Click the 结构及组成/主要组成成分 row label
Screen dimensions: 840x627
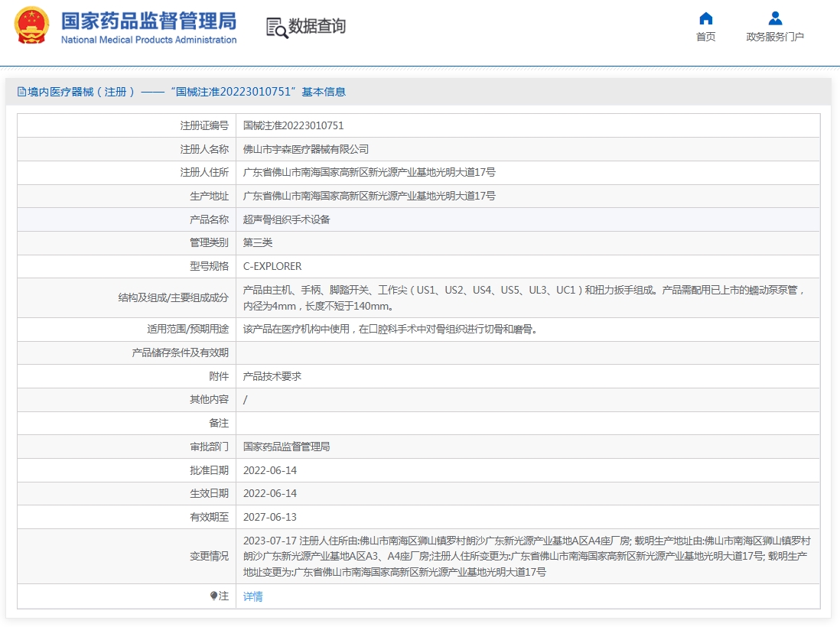click(x=174, y=297)
